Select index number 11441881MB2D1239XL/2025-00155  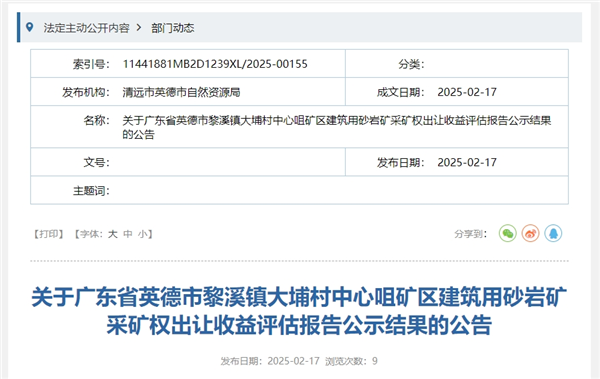coord(215,64)
